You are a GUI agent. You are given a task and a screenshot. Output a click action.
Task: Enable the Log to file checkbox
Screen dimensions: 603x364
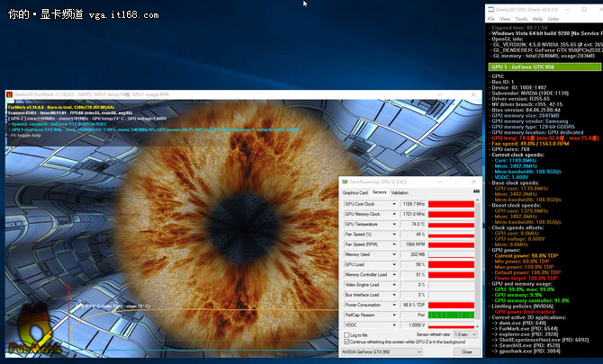click(346, 335)
